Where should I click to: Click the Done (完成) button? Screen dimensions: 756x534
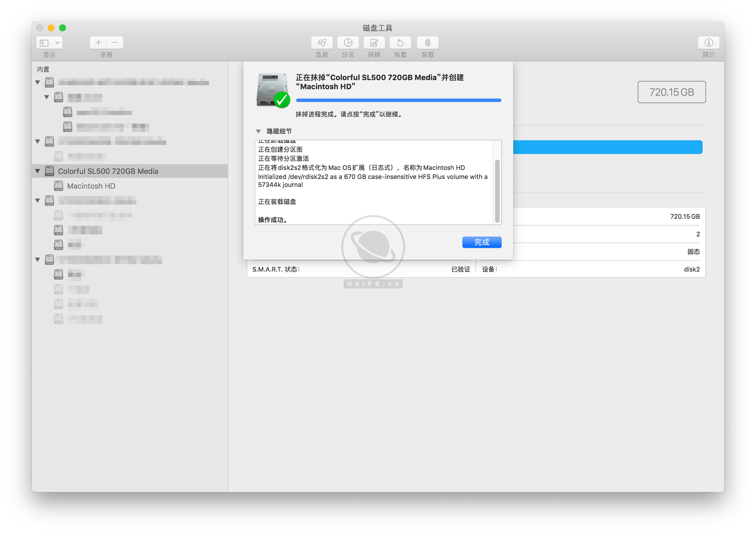[482, 242]
